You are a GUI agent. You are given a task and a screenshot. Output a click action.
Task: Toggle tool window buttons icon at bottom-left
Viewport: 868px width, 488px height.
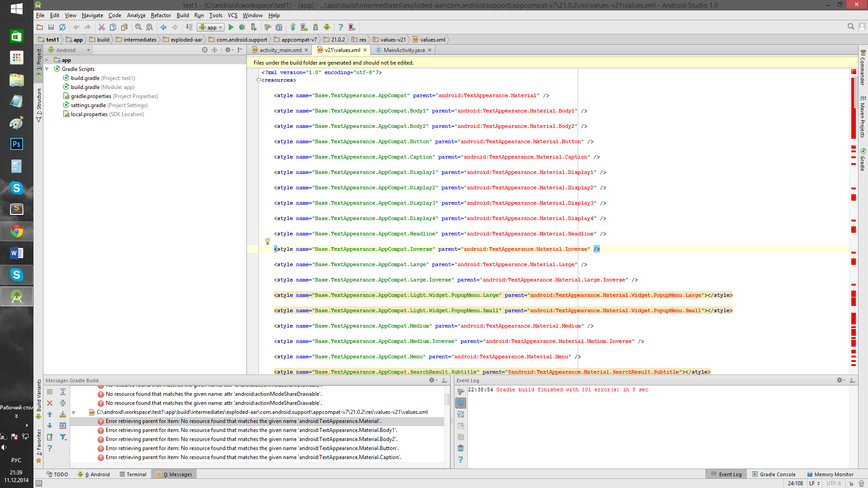39,483
